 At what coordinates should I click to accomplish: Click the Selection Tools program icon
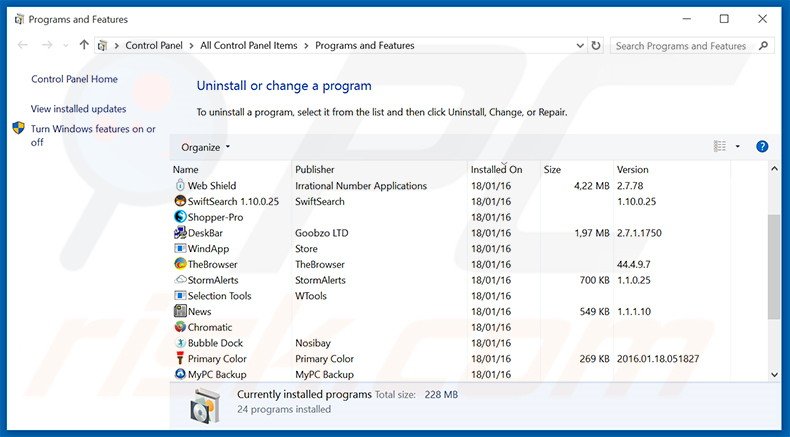(180, 295)
